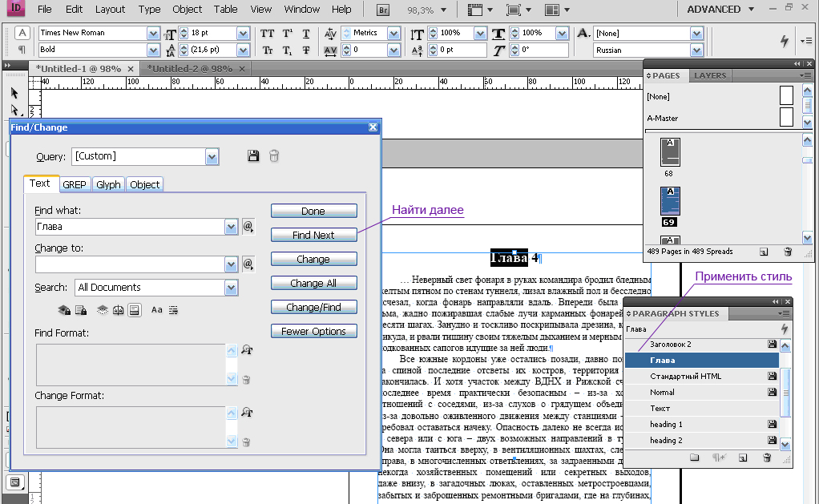Switch to the Glyph tab
Screen dimensions: 819x504
108,185
